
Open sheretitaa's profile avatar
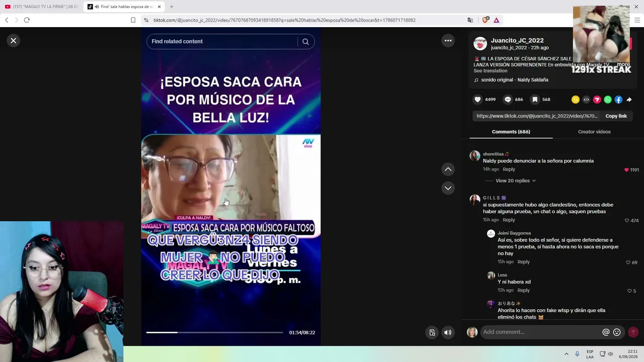(x=474, y=156)
